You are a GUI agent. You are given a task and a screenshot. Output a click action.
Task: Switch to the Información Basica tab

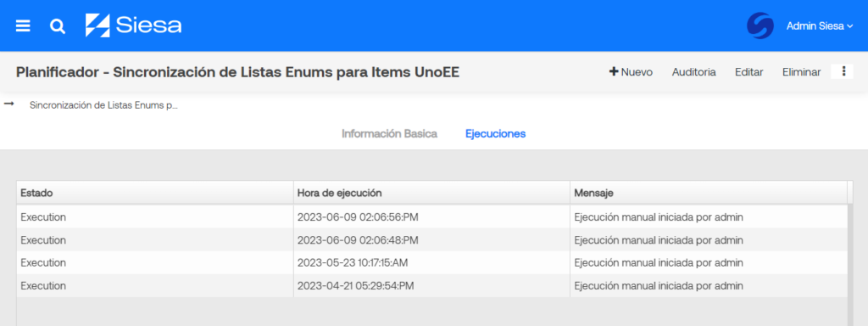click(389, 133)
